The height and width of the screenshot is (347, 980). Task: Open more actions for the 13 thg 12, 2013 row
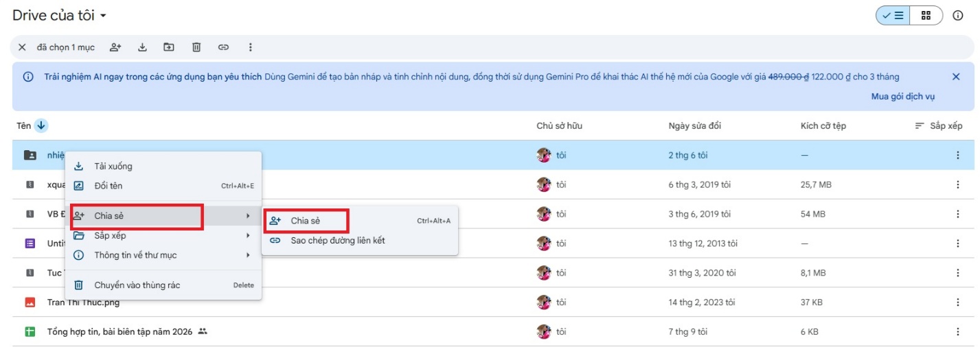pyautogui.click(x=958, y=243)
